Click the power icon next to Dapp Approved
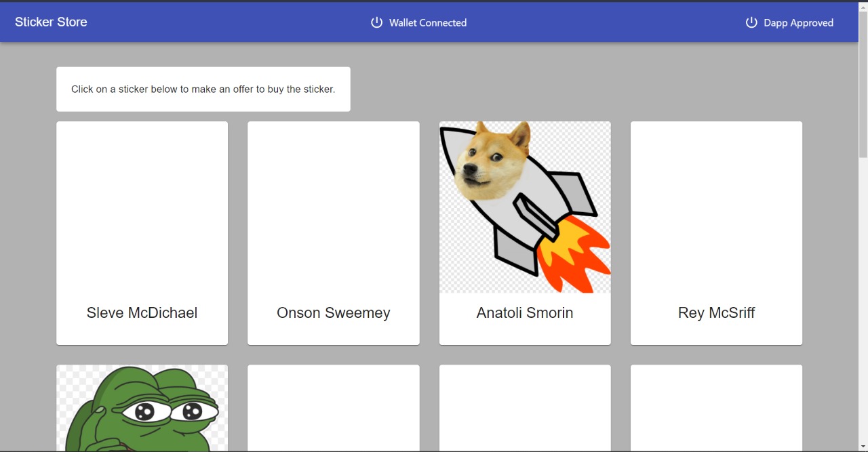Image resolution: width=868 pixels, height=452 pixels. coord(751,22)
